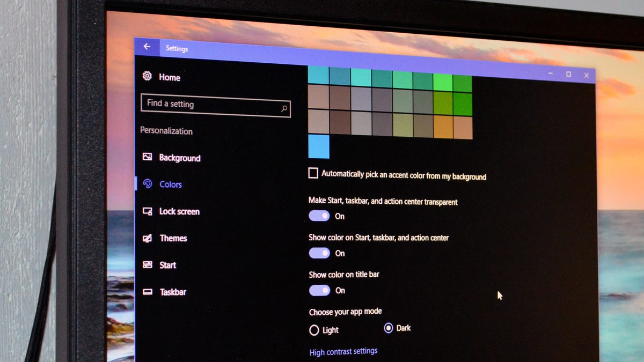Click inside the Find a setting box
This screenshot has width=644, height=362.
coord(209,105)
